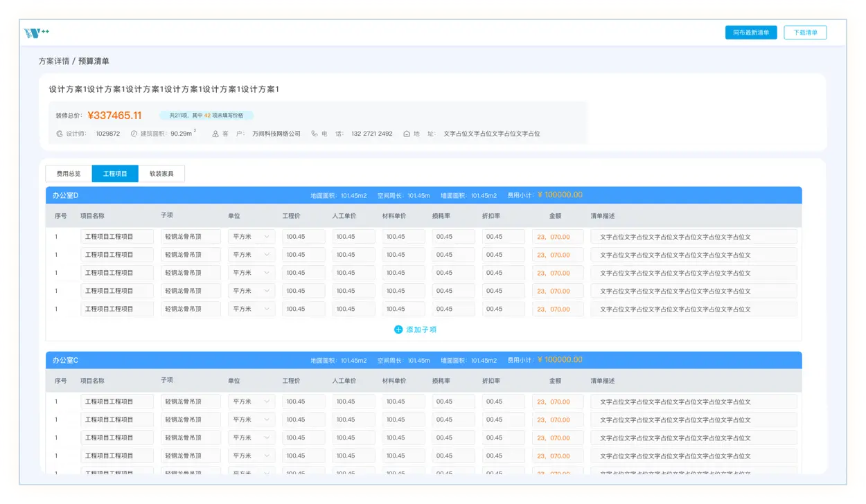The height and width of the screenshot is (504, 866).
Task: Click 损耗率 column header in 办公室D table
Action: point(441,216)
